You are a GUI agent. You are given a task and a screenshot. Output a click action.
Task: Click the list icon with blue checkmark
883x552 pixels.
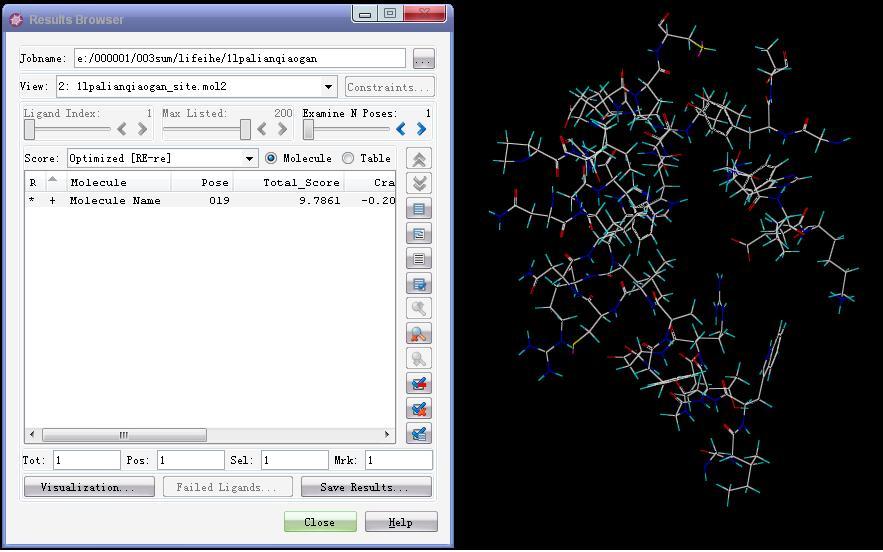(418, 284)
